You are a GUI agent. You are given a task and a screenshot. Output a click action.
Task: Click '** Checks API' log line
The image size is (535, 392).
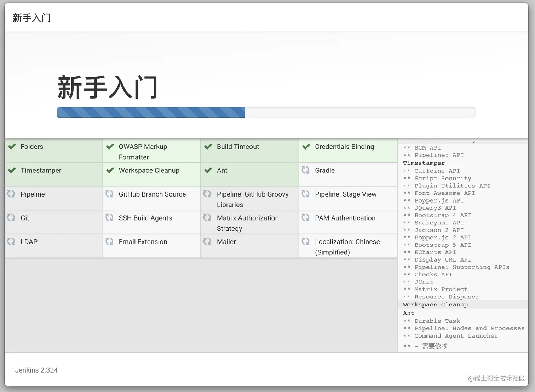428,275
